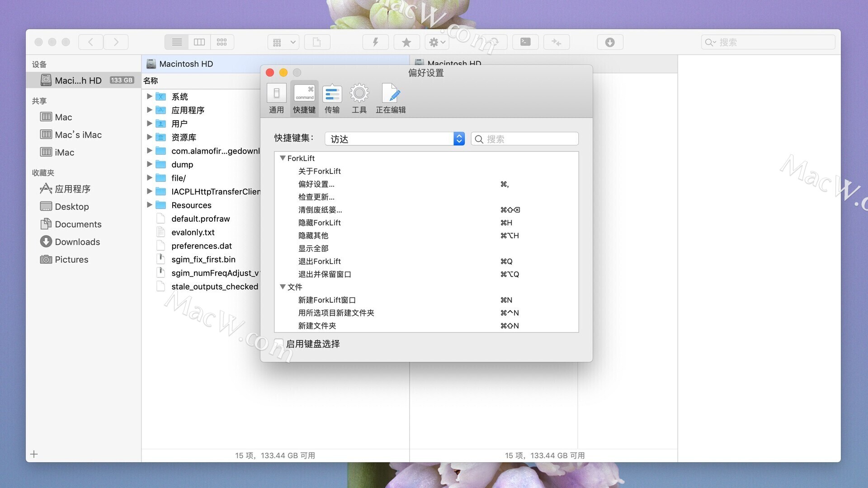
Task: Open Documents favorite in the sidebar
Action: [x=84, y=224]
